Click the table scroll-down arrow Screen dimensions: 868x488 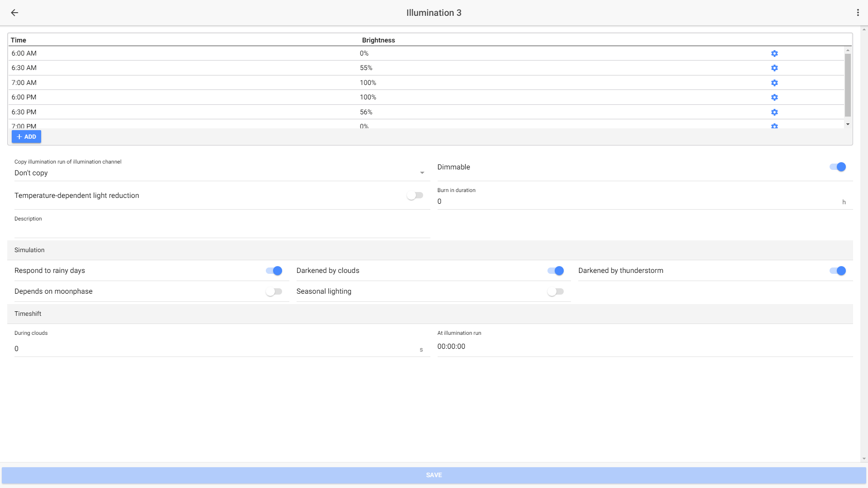point(848,124)
